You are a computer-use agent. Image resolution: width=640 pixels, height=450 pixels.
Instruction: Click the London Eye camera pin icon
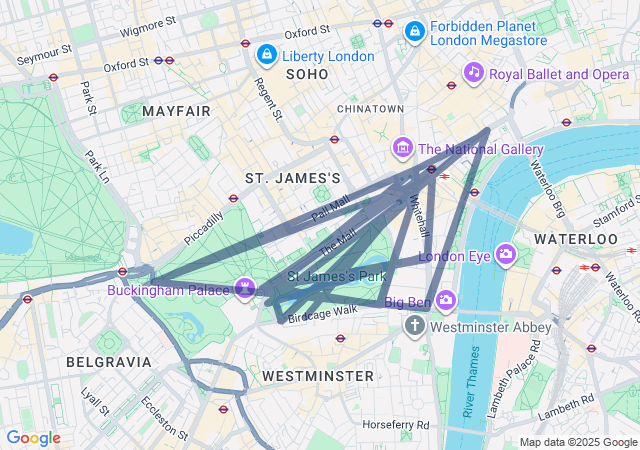[x=506, y=254]
